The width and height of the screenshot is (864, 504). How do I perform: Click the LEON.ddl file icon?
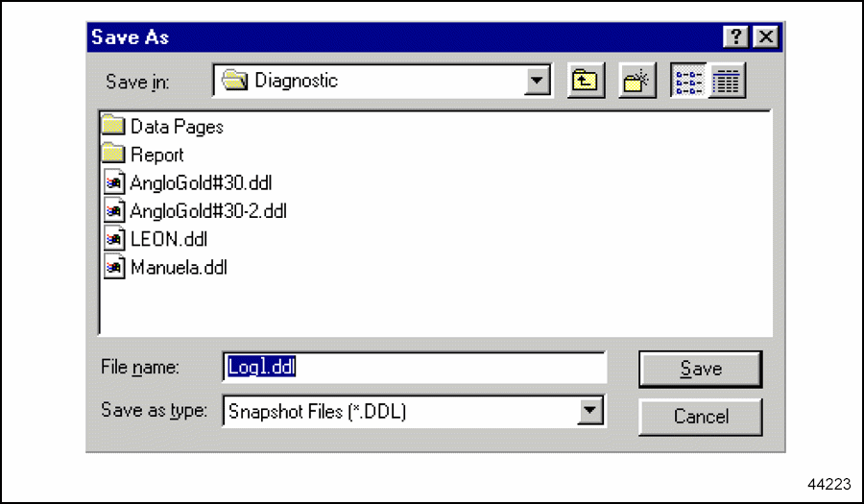114,239
